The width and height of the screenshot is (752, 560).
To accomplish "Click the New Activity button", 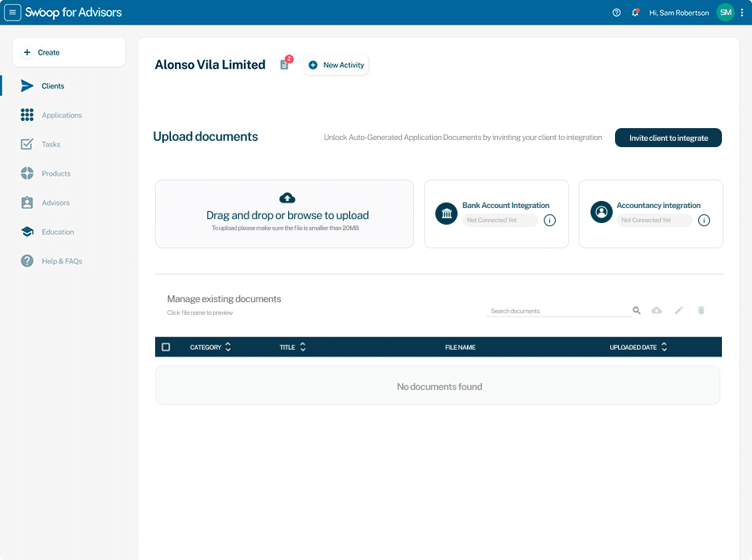I will pos(336,65).
